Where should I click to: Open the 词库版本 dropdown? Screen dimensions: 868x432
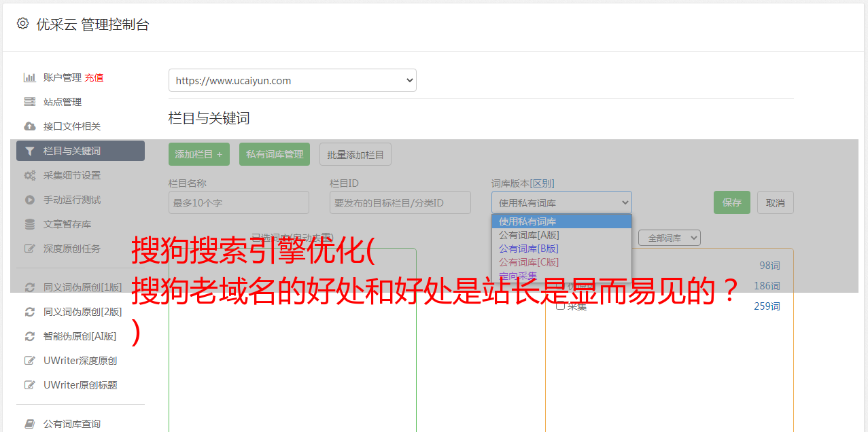[x=561, y=202]
